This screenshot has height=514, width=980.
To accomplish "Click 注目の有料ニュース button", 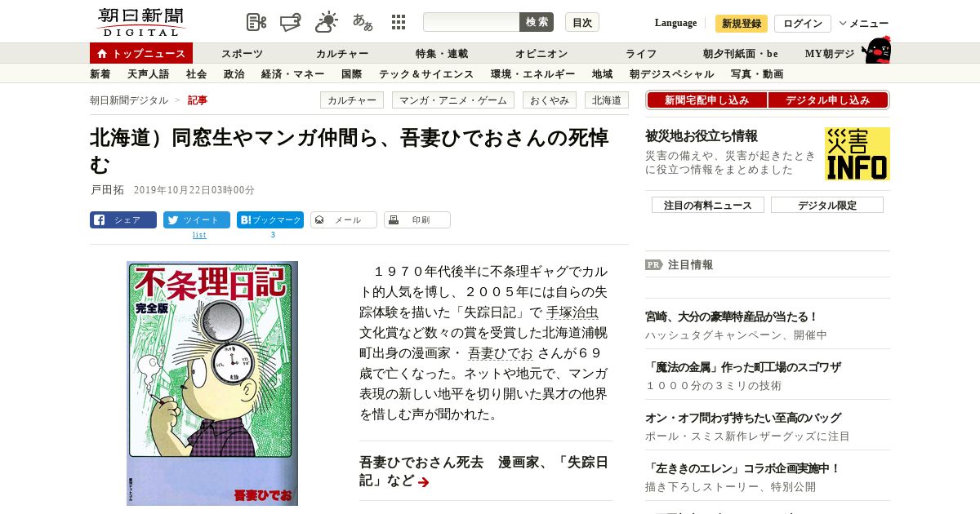I will [x=707, y=205].
